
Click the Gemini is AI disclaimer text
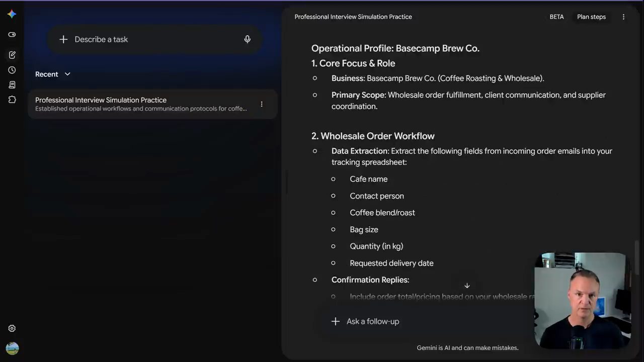(x=467, y=348)
